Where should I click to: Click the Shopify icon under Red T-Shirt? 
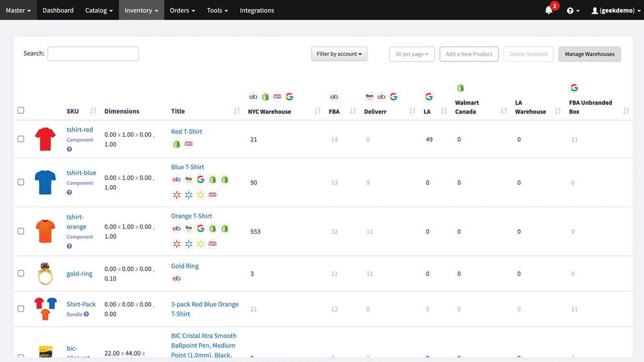tap(177, 144)
